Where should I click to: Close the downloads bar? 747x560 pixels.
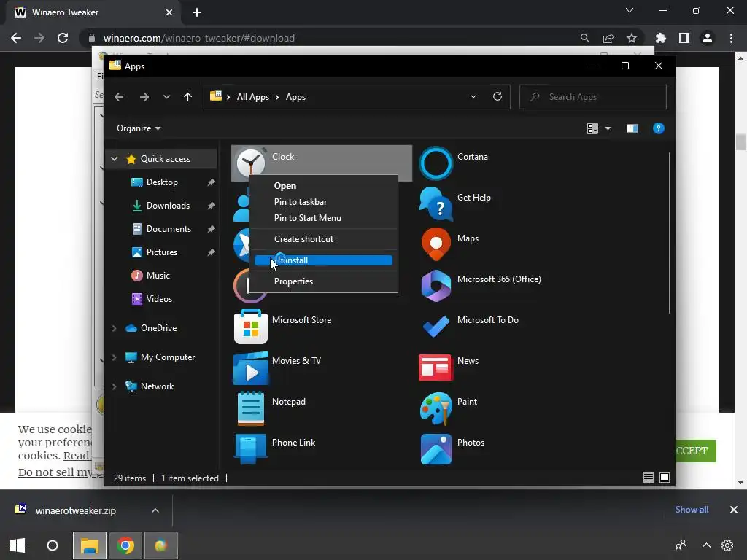(734, 510)
